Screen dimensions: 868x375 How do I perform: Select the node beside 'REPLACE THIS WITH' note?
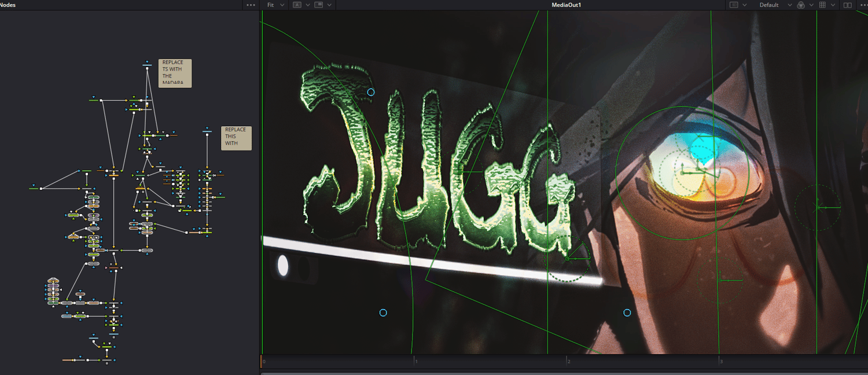207,131
